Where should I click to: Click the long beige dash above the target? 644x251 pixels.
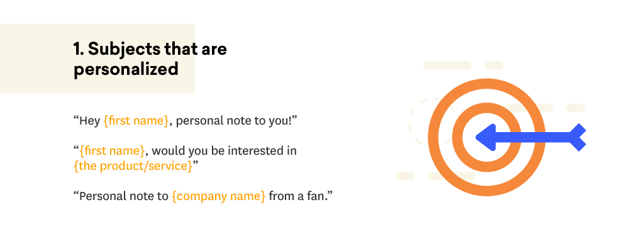[x=447, y=65]
